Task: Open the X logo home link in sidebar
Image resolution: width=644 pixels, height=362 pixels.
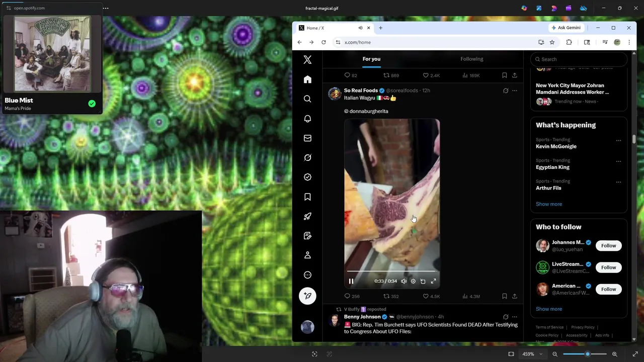Action: tap(307, 60)
